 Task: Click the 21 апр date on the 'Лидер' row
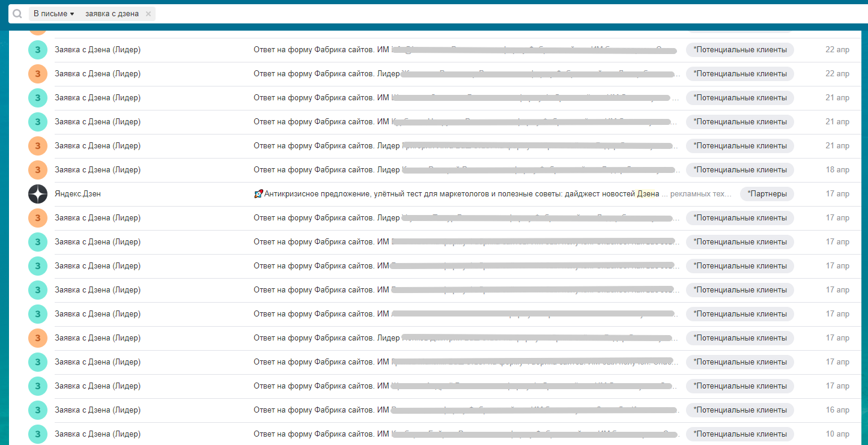pyautogui.click(x=837, y=146)
